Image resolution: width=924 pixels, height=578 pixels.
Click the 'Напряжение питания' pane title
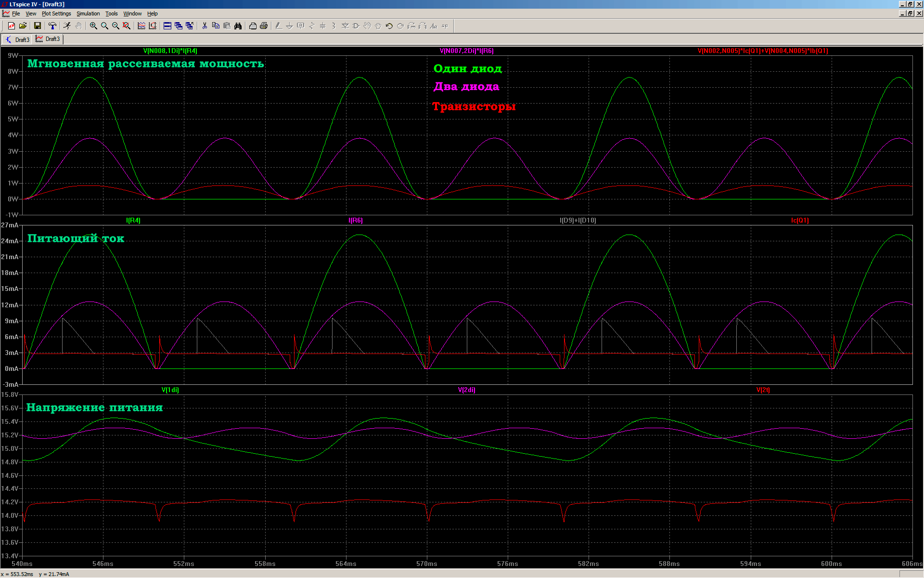(x=94, y=407)
